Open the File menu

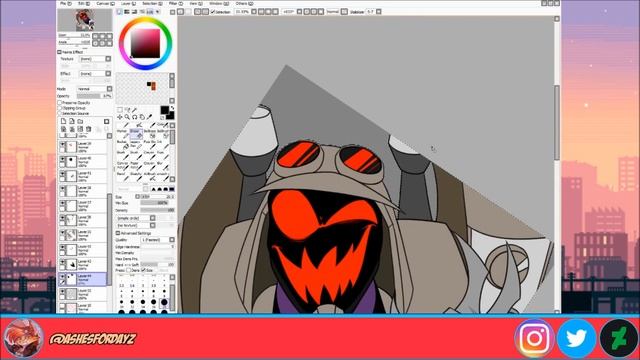click(66, 4)
